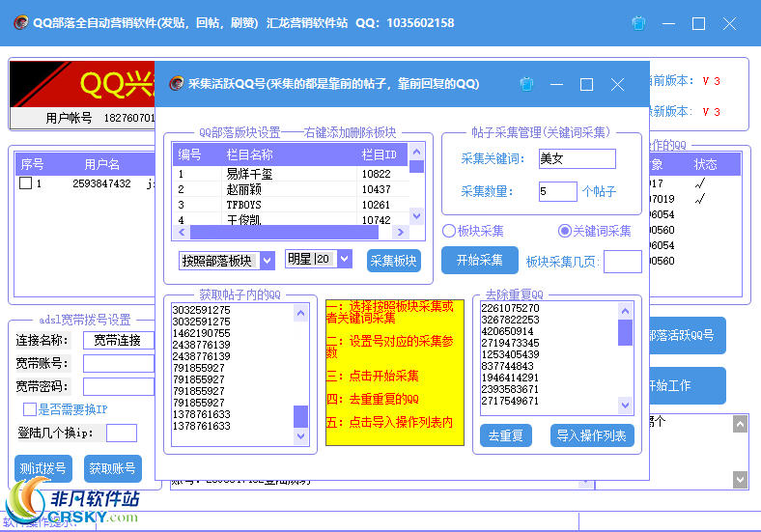Click the board ID 10822 cell
The image size is (761, 532).
click(x=376, y=174)
